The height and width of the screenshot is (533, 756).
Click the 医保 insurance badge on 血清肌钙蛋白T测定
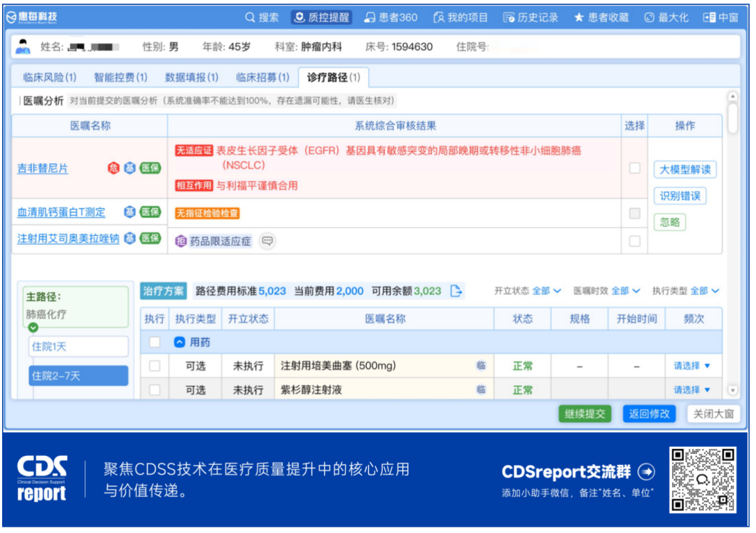tap(150, 212)
